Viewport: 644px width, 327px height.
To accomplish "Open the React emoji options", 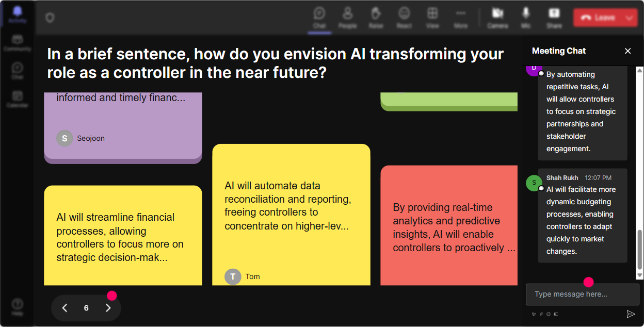I will click(x=404, y=18).
